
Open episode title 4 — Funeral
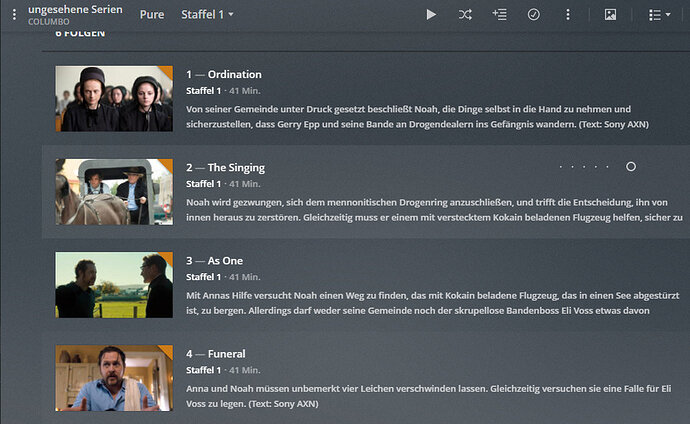(216, 354)
